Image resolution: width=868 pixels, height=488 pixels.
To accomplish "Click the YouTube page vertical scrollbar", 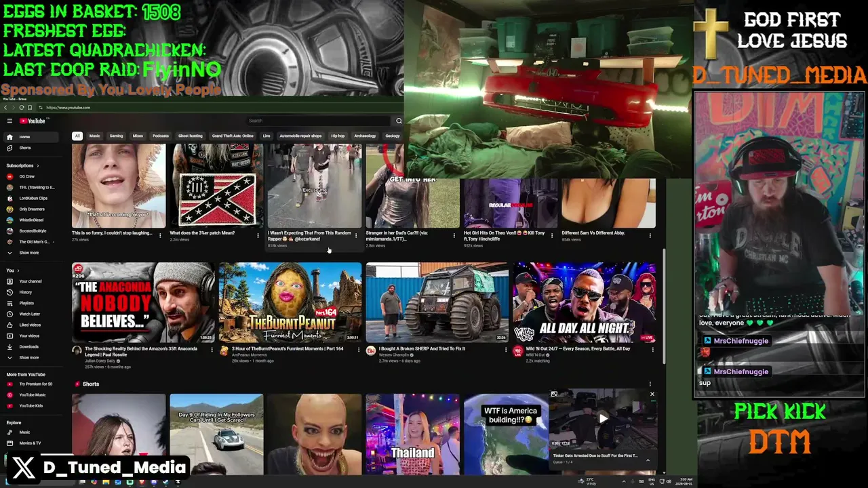I will pyautogui.click(x=664, y=305).
